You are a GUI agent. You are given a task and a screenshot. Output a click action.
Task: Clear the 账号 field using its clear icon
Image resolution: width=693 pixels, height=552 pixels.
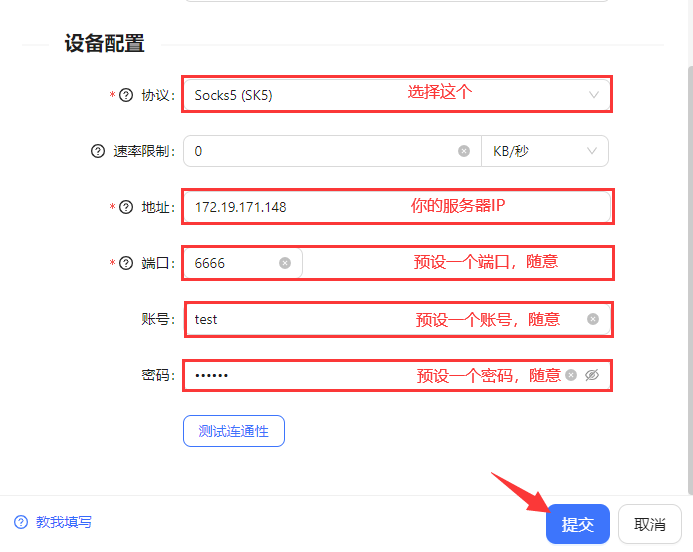coord(593,319)
